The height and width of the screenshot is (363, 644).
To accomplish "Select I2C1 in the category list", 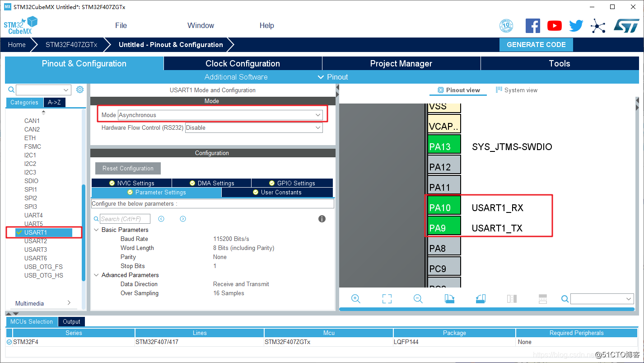I will 30,155.
